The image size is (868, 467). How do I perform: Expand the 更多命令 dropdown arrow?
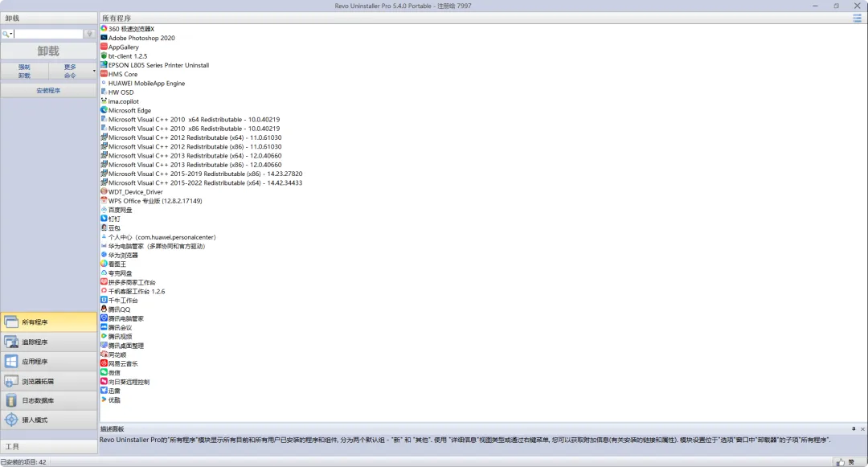point(94,71)
